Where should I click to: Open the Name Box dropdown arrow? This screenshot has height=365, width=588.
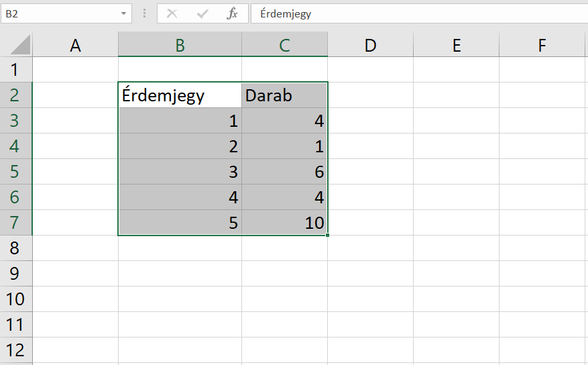[x=124, y=13]
